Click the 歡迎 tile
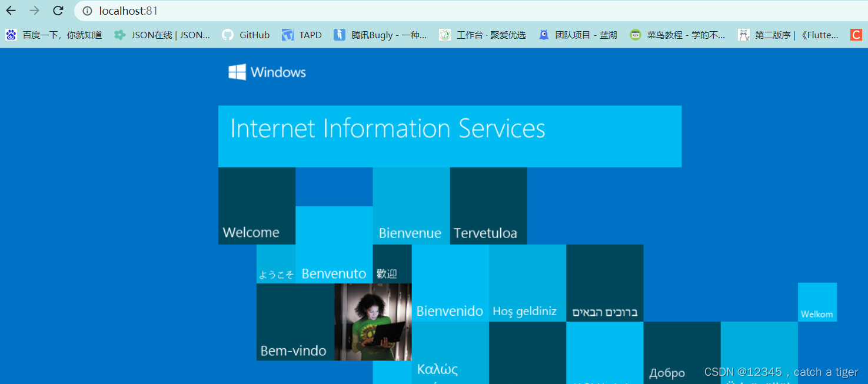This screenshot has height=384, width=868. (x=392, y=264)
